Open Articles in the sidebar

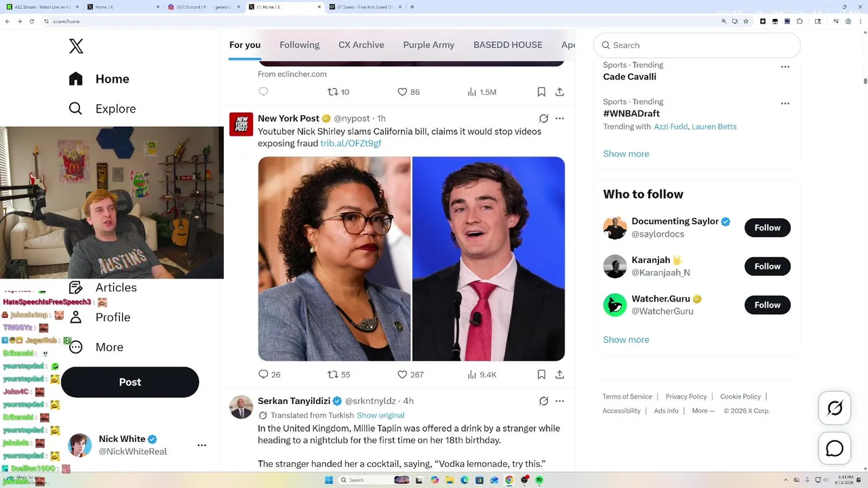[102, 287]
